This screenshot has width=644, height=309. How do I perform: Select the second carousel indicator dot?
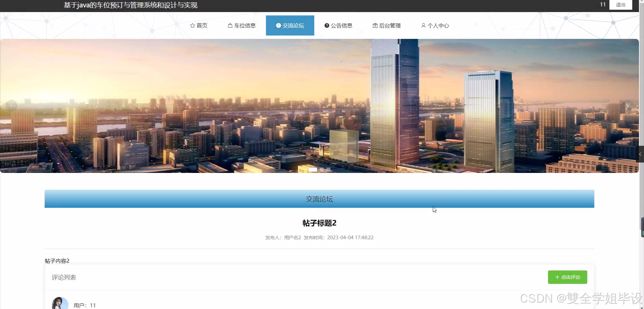(321, 170)
